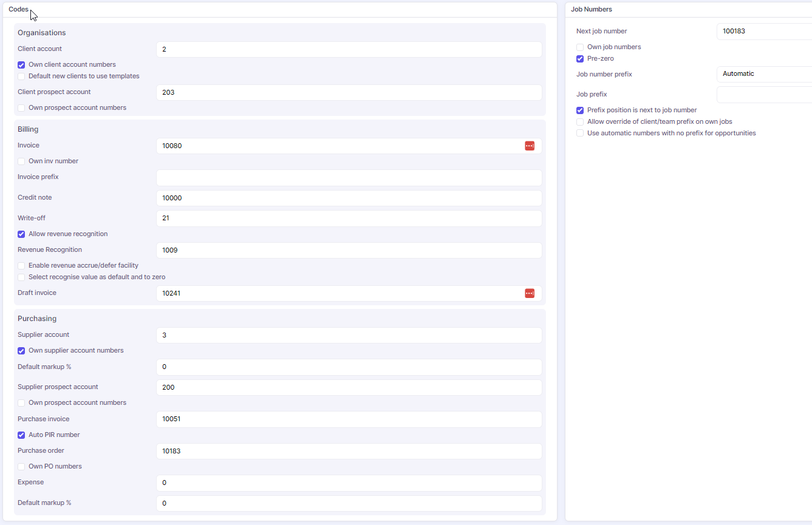Toggle Prefix position is next to job number
The width and height of the screenshot is (812, 525).
(x=580, y=110)
